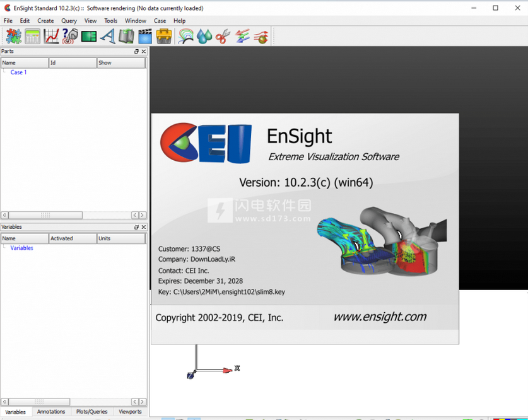
Task: Open the Annotations letter A icon
Action: [108, 37]
